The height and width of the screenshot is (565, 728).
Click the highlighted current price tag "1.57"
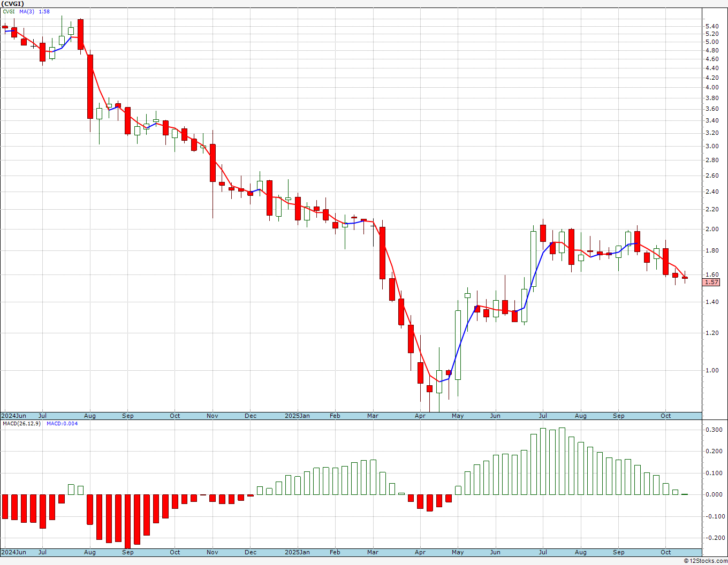point(712,282)
